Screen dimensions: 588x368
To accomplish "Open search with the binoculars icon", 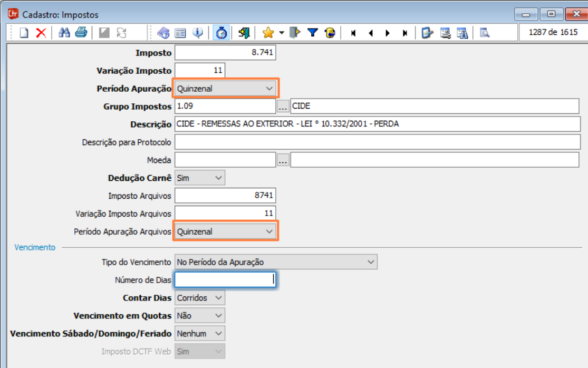I will pos(64,33).
